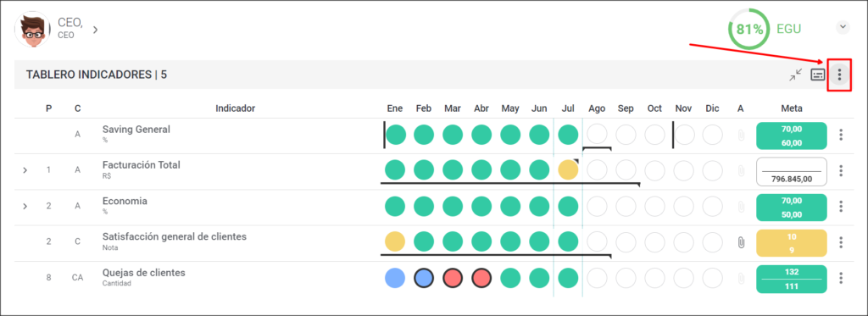Image resolution: width=868 pixels, height=316 pixels.
Task: Open the dropdown arrow beside EGU
Action: pyautogui.click(x=843, y=26)
